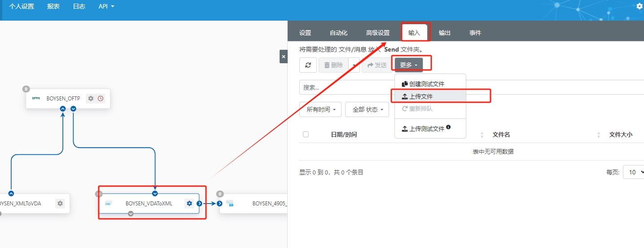Click the info icon beside 上传测试文件
Image resolution: width=644 pixels, height=248 pixels.
pos(448,127)
